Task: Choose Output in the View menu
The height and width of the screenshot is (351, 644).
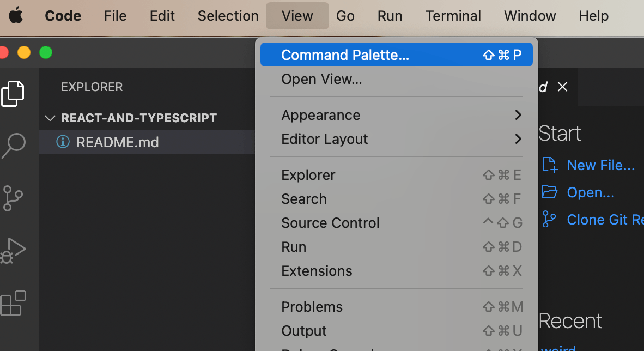Action: coord(396,331)
